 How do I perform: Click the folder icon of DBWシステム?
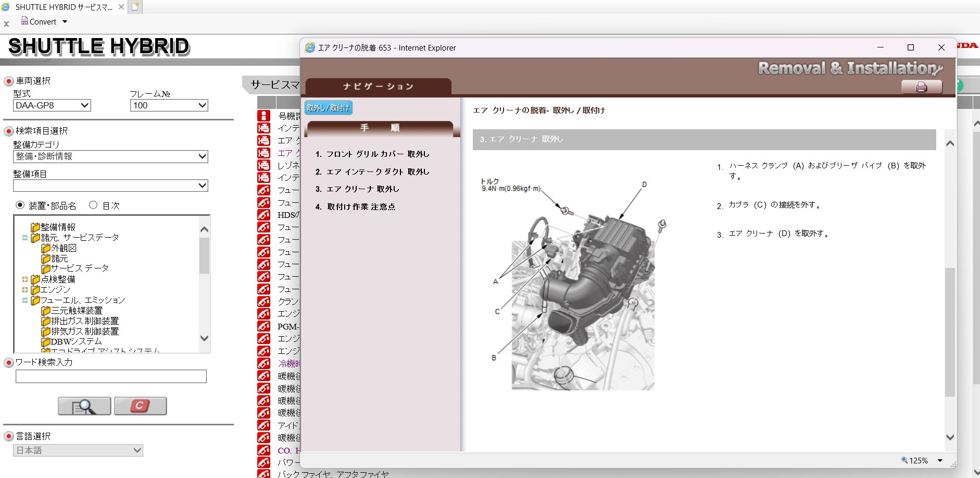[x=46, y=342]
